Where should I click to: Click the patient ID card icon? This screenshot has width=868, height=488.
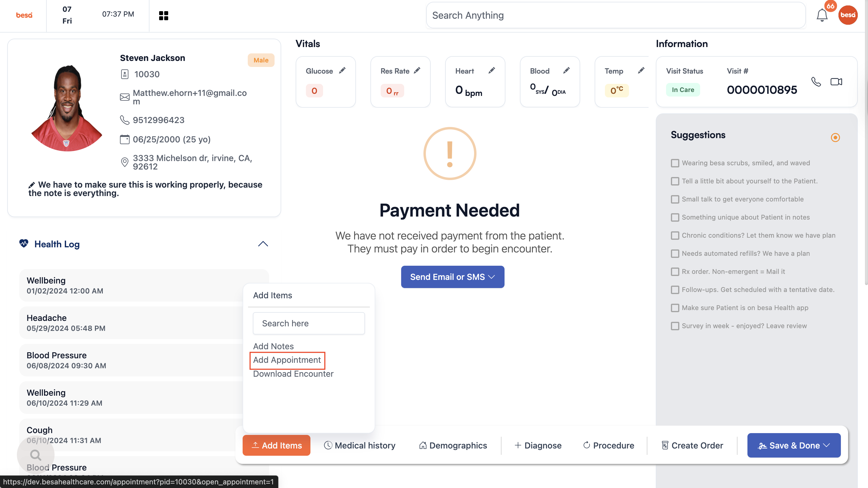click(125, 74)
